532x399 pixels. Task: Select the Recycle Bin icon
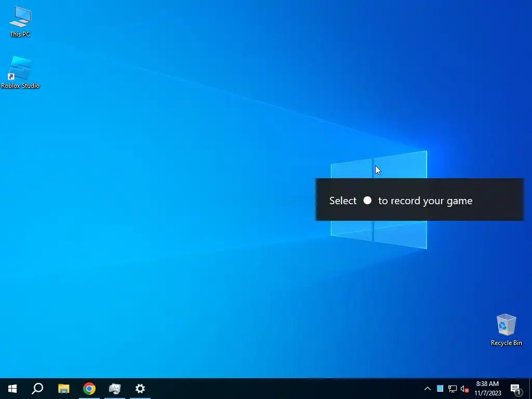(506, 330)
